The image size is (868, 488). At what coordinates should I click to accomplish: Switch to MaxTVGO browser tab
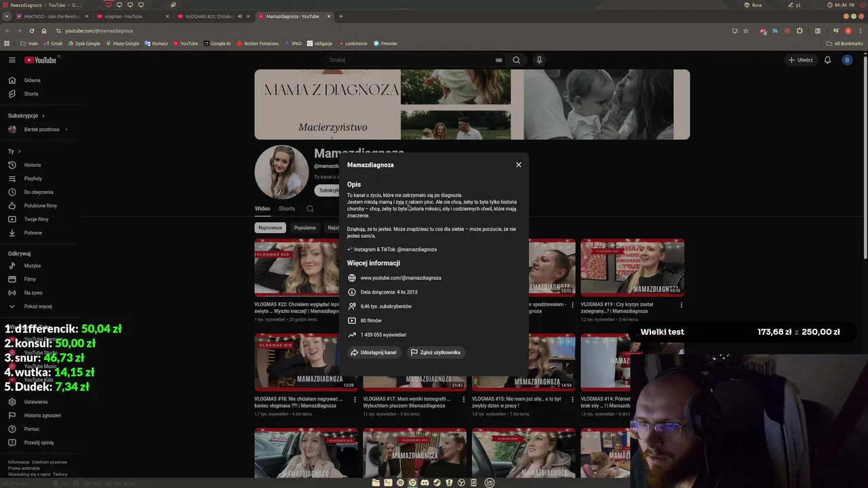tap(52, 16)
